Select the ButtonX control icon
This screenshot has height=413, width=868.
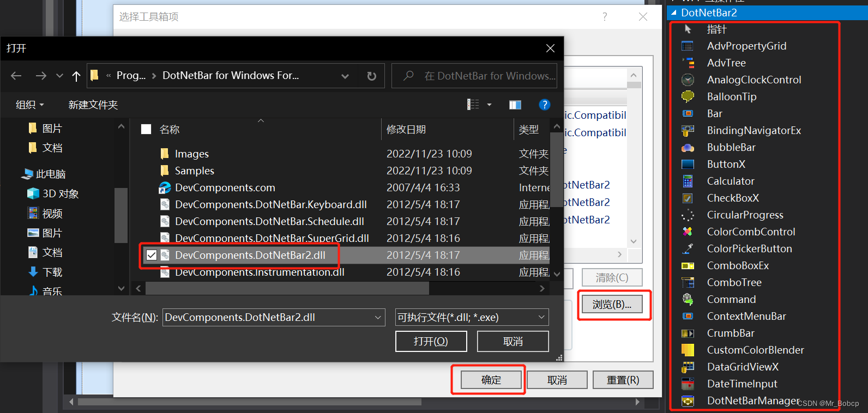tap(688, 165)
